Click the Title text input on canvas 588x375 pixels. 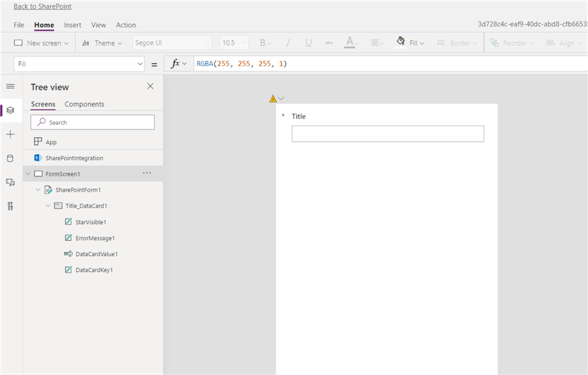pyautogui.click(x=387, y=134)
